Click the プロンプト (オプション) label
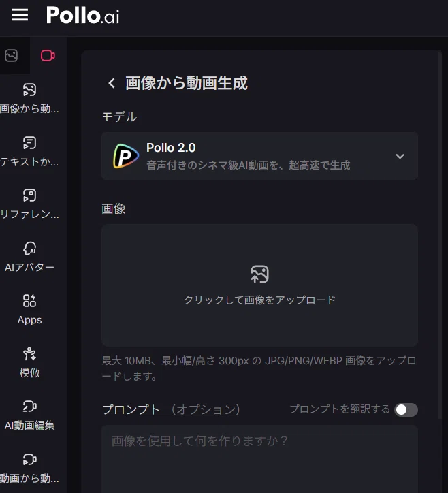The height and width of the screenshot is (493, 448). pos(172,410)
